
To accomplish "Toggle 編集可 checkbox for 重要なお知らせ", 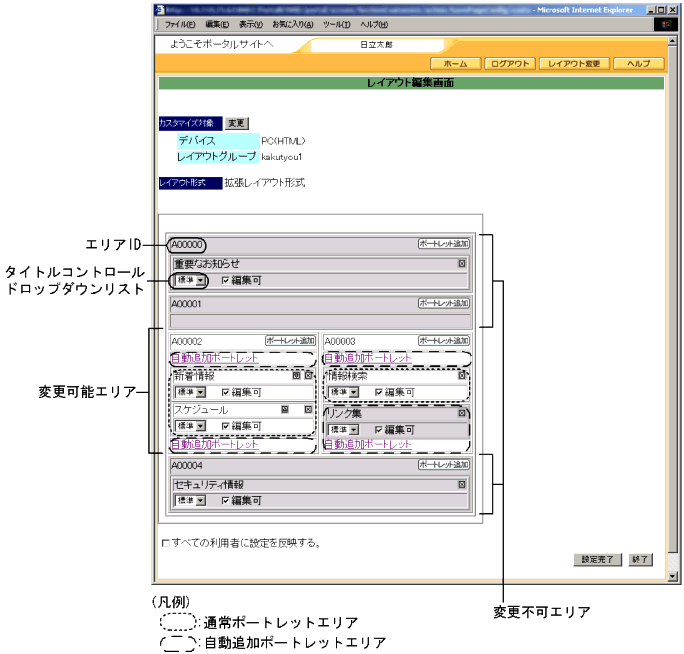I will 226,281.
